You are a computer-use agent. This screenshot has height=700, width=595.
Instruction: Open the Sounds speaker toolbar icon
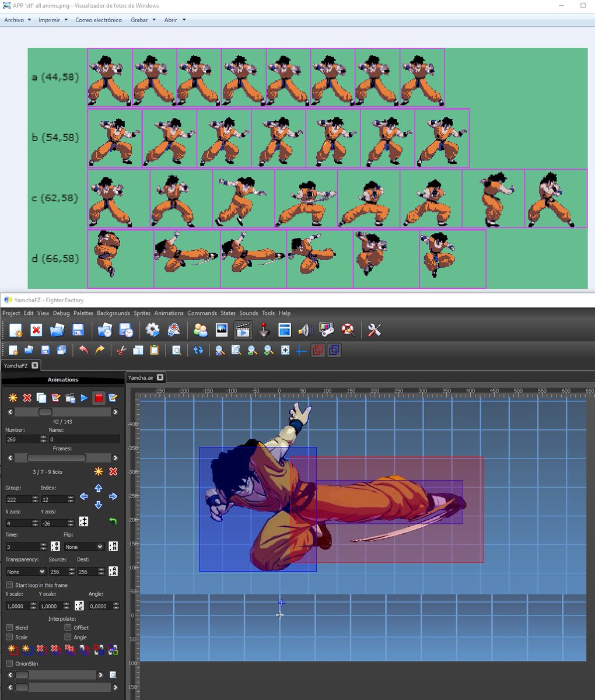305,330
